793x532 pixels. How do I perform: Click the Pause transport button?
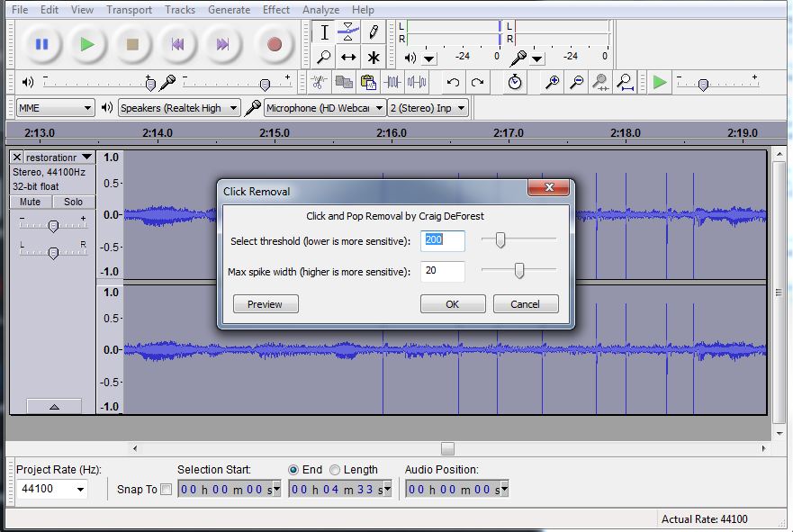click(x=42, y=44)
